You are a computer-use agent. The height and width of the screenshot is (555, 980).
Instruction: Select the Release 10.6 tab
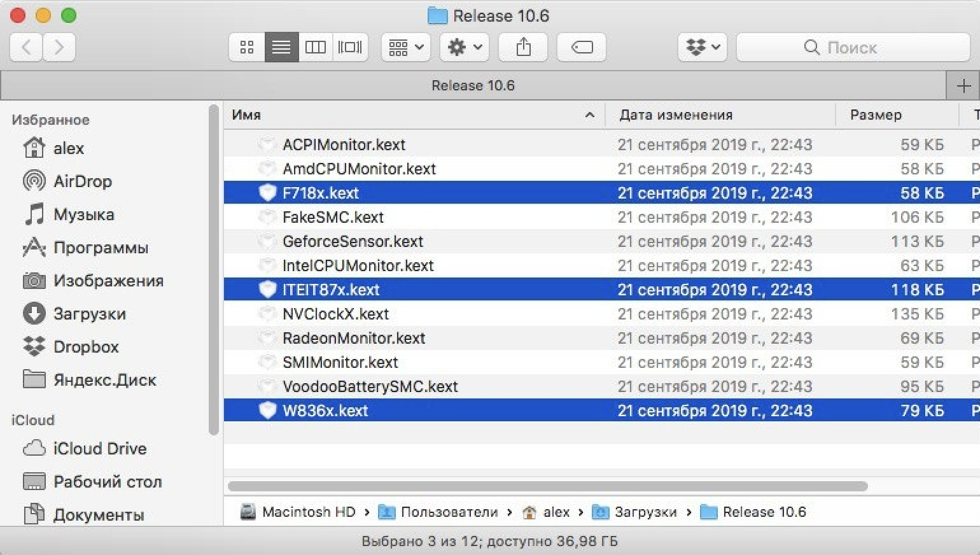(473, 85)
